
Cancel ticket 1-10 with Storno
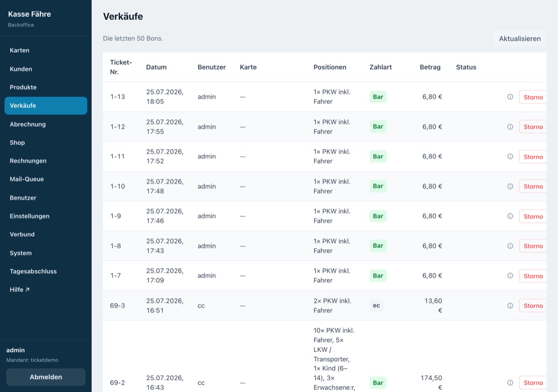pyautogui.click(x=533, y=186)
